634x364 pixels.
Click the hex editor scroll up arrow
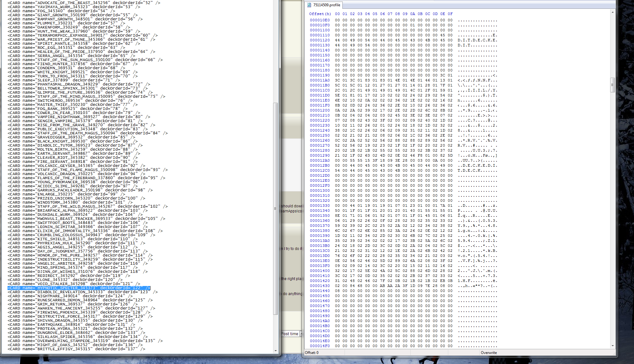tap(612, 12)
